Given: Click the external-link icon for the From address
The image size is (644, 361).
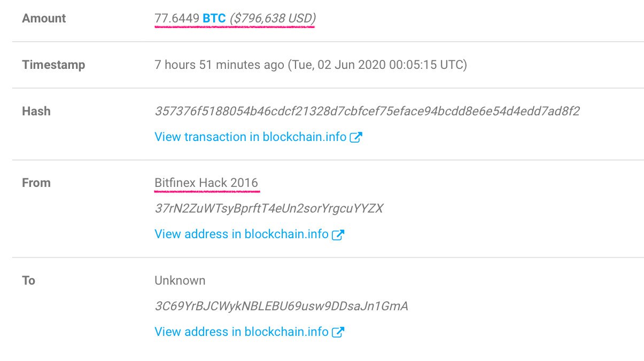Looking at the screenshot, I should tap(338, 234).
